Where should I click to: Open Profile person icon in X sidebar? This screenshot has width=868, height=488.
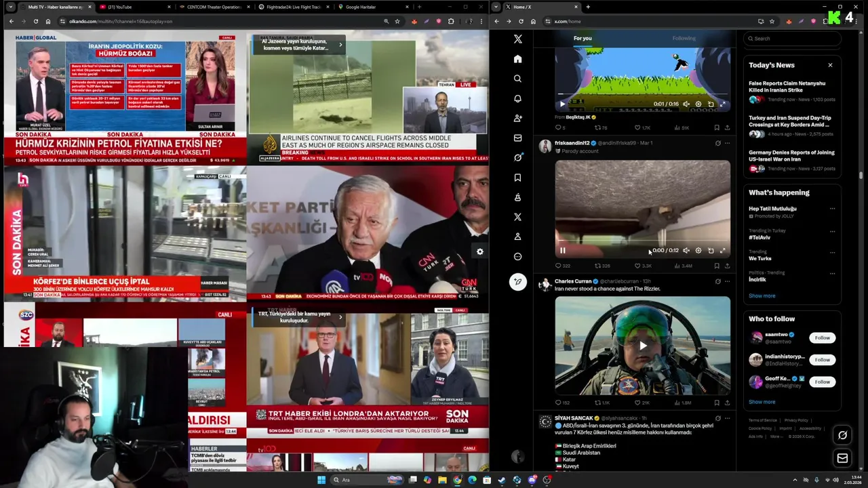pos(517,237)
